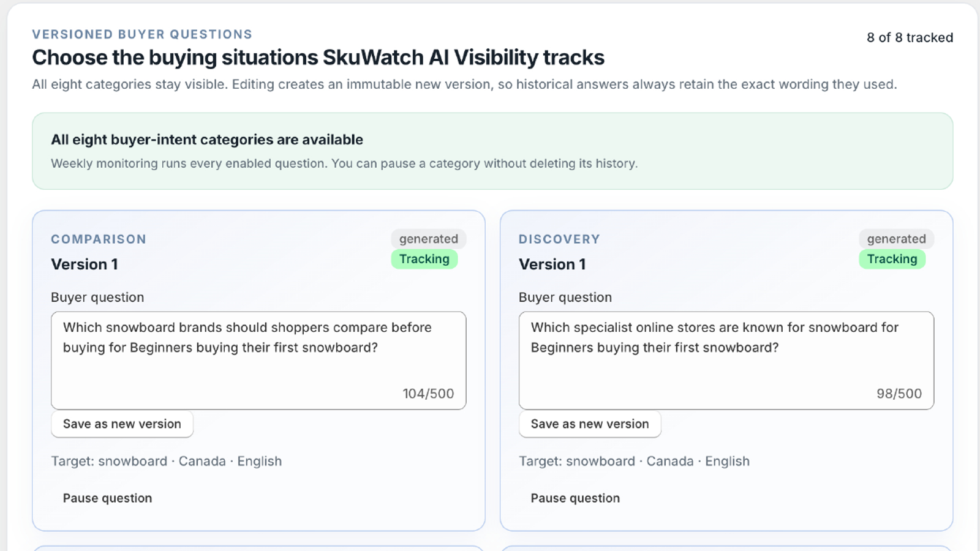Click Version 1 heading in Comparison card
This screenshot has width=980, height=551.
(x=85, y=264)
